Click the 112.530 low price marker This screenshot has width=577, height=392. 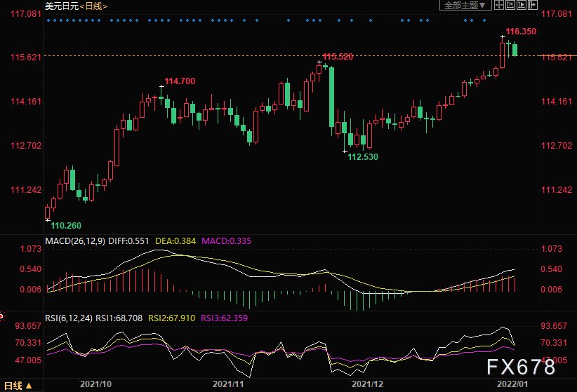click(363, 156)
